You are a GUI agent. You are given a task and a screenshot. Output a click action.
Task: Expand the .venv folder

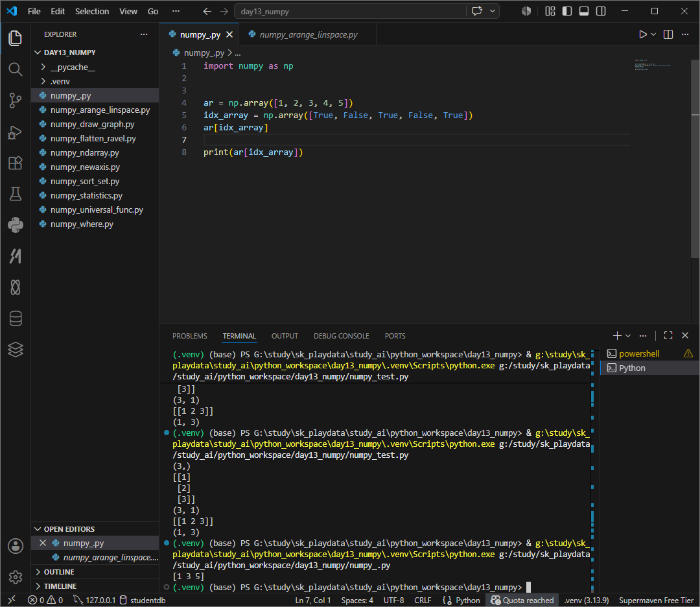coord(95,81)
